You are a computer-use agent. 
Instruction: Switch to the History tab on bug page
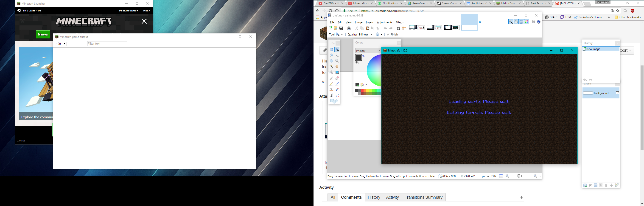374,197
